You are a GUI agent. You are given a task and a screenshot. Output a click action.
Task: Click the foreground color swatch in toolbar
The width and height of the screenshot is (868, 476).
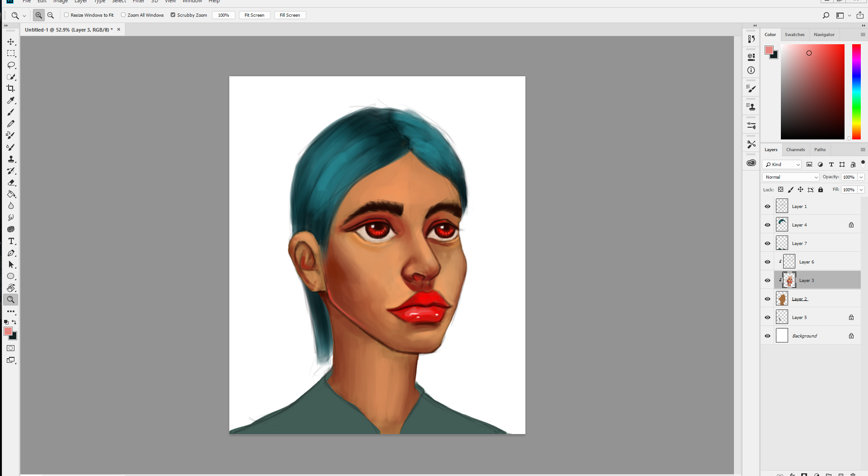8,331
